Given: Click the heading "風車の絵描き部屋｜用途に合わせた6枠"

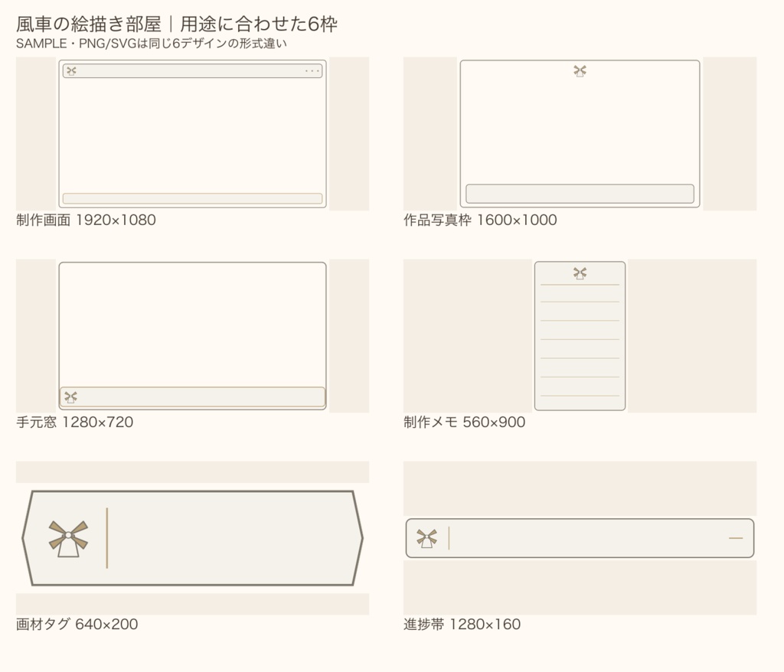Looking at the screenshot, I should tap(177, 24).
